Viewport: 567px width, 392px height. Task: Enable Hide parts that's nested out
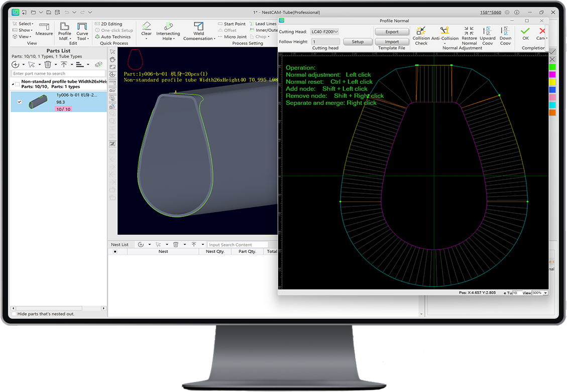14,314
